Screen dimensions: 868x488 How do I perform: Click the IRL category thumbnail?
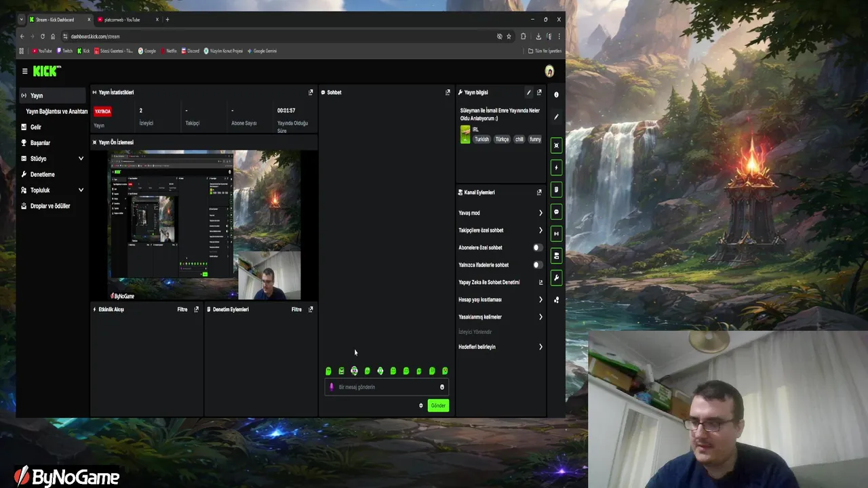465,134
